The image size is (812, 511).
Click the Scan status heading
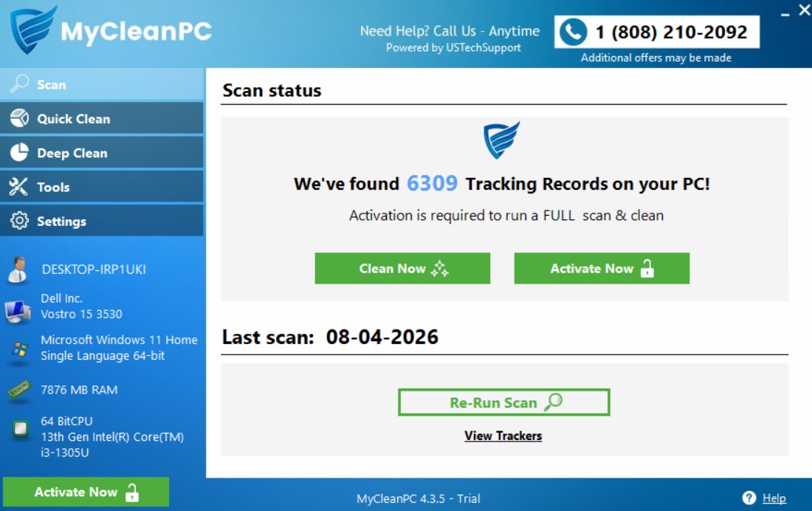(x=272, y=91)
